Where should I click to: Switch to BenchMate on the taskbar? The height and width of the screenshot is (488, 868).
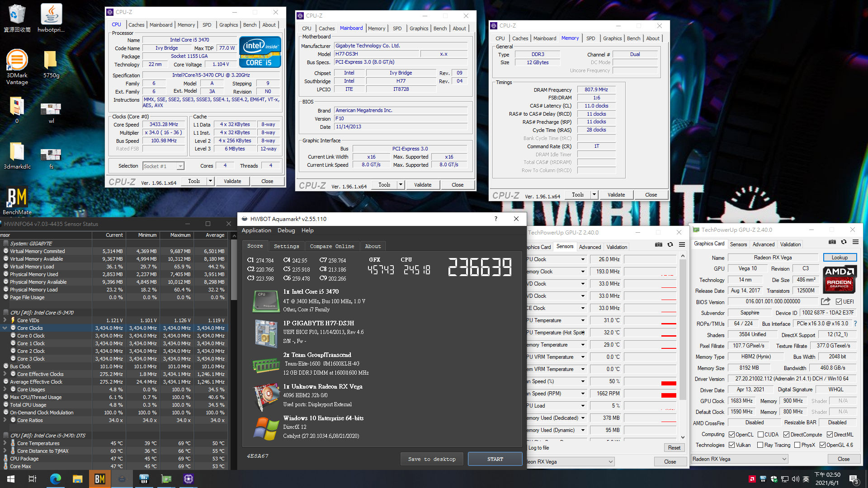99,479
